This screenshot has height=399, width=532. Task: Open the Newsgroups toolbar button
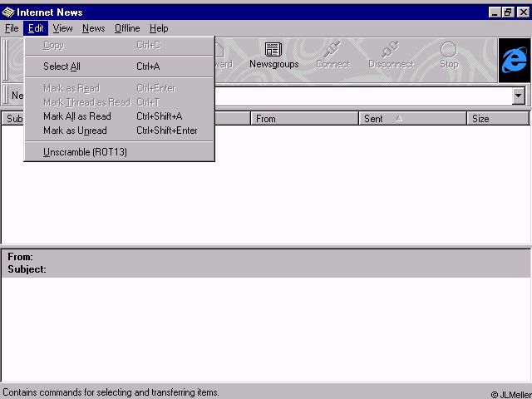(273, 57)
